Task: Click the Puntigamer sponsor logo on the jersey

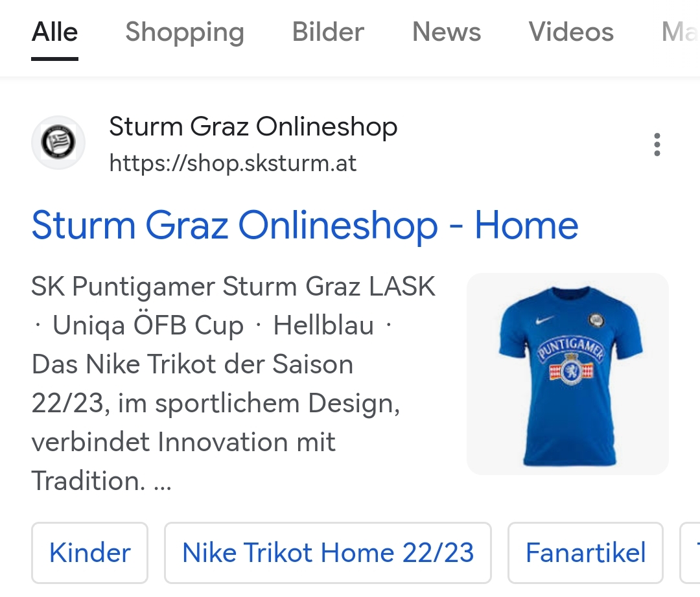Action: pos(570,361)
